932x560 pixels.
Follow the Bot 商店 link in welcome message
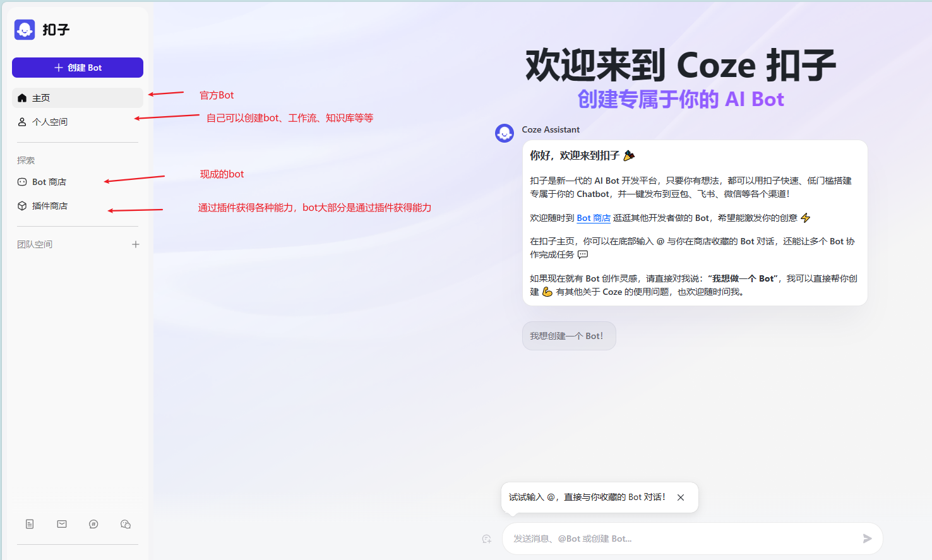[594, 218]
